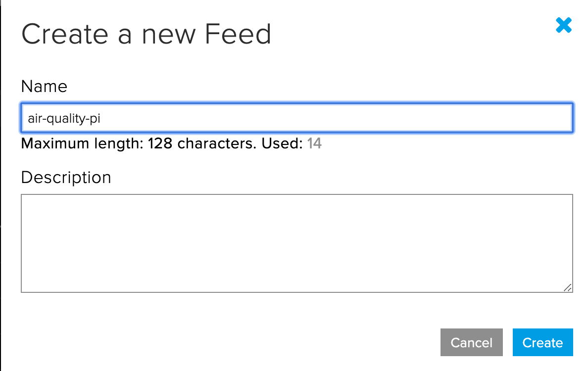Click inside the Description text area

point(296,243)
